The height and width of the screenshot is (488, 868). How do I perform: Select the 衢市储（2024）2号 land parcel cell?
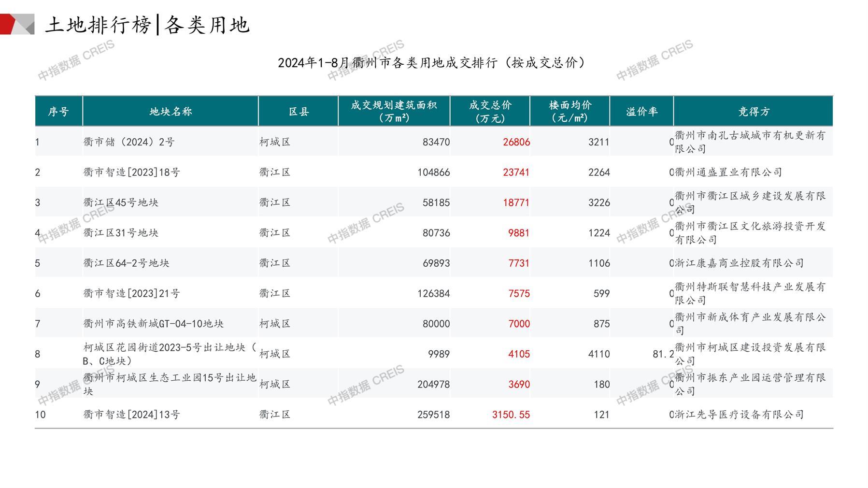129,142
